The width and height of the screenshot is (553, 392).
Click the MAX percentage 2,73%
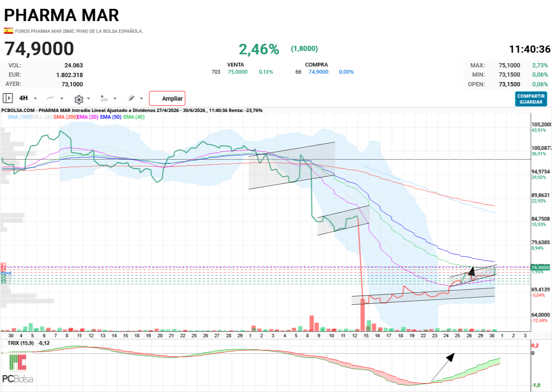tap(540, 65)
